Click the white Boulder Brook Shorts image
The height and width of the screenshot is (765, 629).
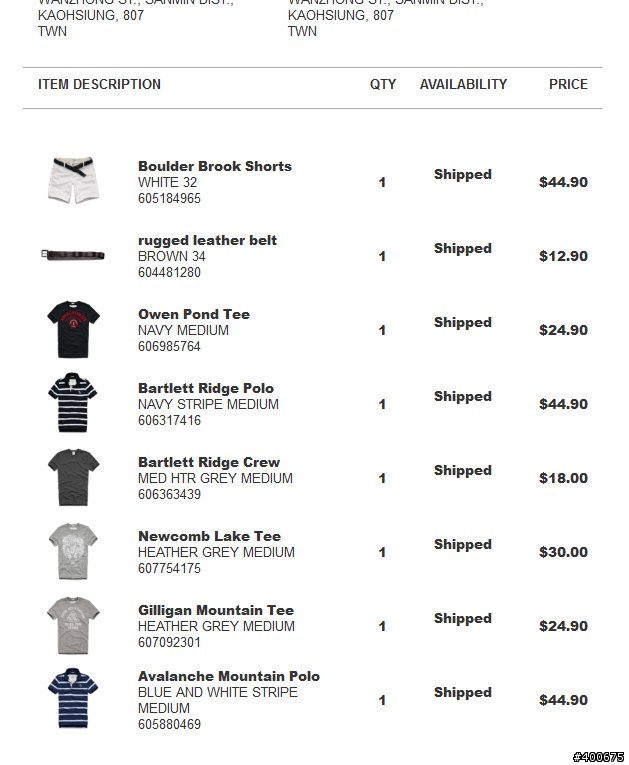tap(73, 180)
